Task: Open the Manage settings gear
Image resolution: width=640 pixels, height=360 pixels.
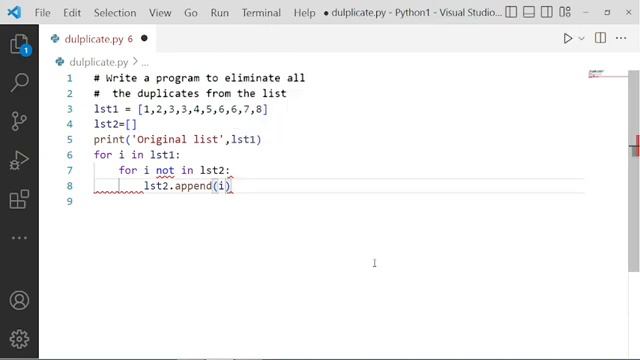Action: [x=19, y=339]
